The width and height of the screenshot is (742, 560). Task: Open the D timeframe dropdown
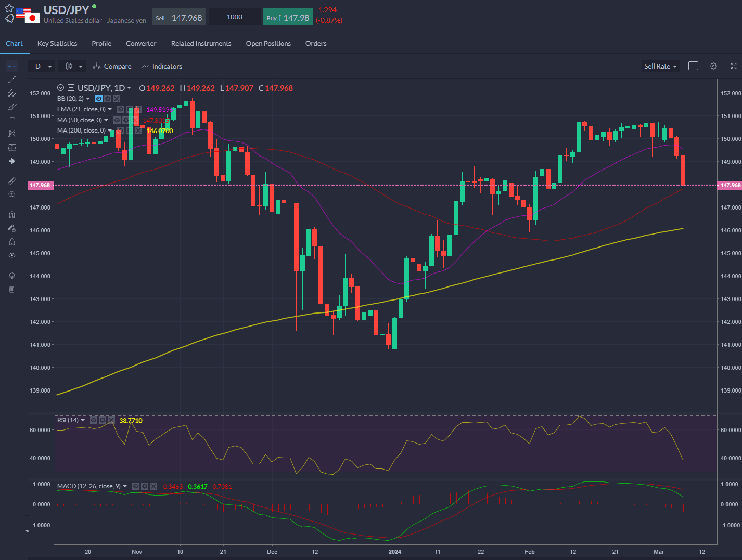[x=41, y=66]
